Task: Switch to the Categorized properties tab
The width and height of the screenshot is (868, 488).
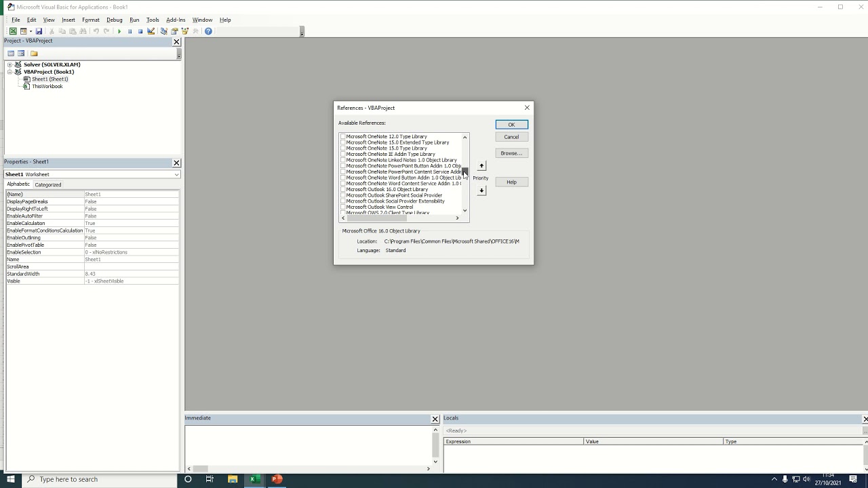Action: point(48,184)
